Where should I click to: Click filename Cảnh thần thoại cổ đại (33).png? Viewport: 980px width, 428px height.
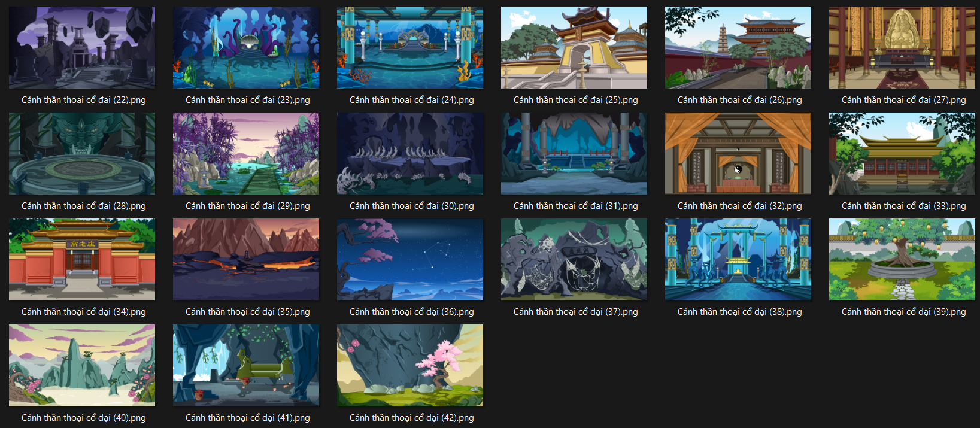[904, 206]
